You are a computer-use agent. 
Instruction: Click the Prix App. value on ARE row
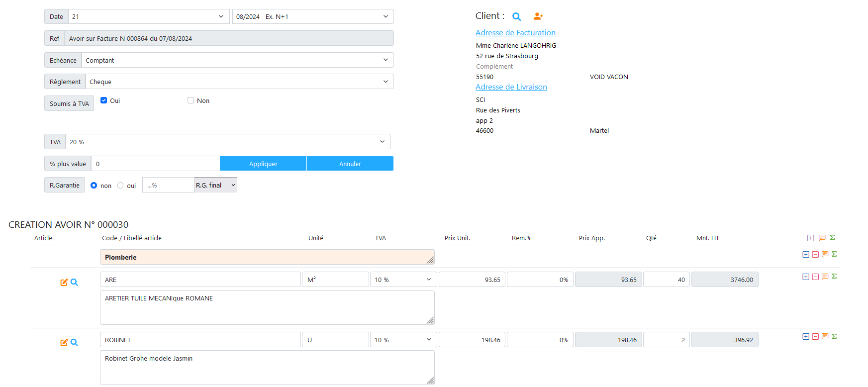tap(608, 280)
